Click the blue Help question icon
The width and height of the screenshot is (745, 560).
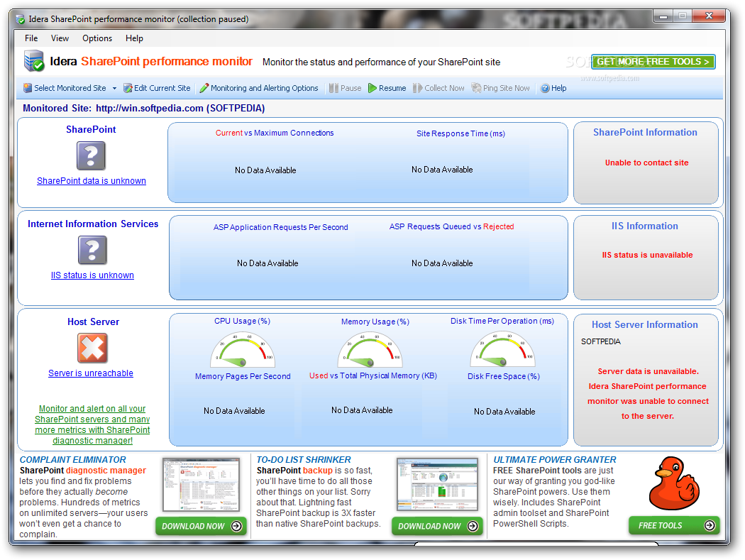point(545,88)
